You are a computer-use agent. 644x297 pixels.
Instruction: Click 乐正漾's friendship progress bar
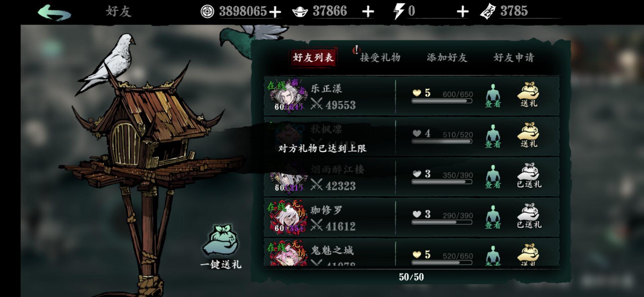point(442,101)
